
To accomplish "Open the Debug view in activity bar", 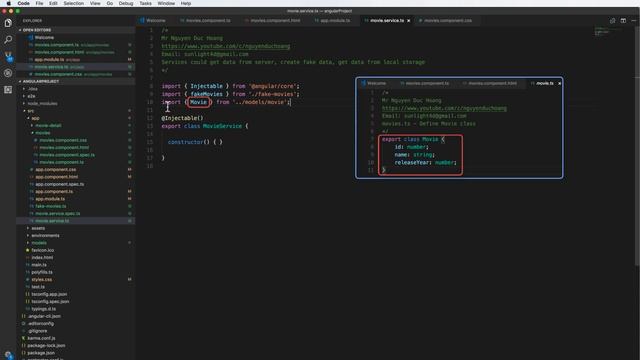I will click(8, 73).
